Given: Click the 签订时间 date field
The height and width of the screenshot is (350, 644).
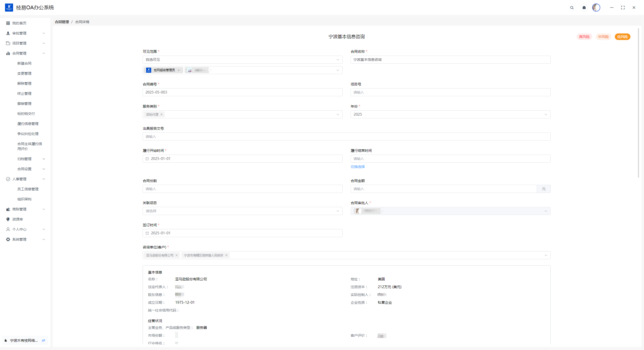Looking at the screenshot, I should [242, 233].
